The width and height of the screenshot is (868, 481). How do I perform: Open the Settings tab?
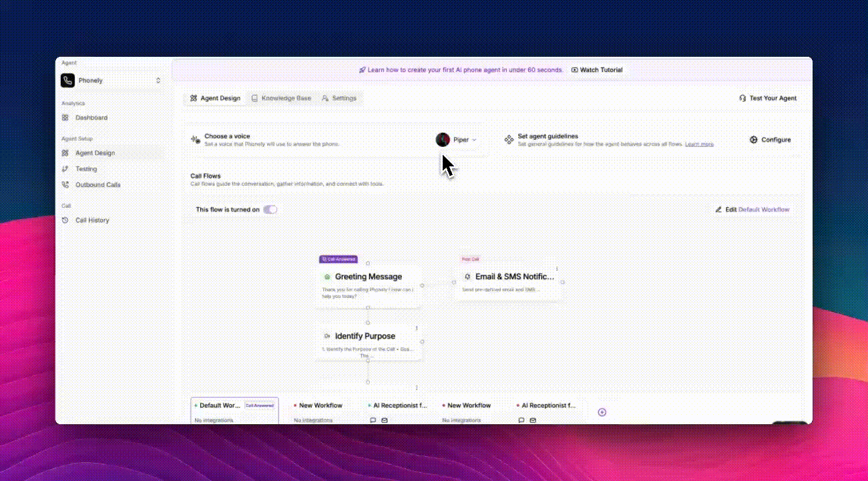(340, 98)
